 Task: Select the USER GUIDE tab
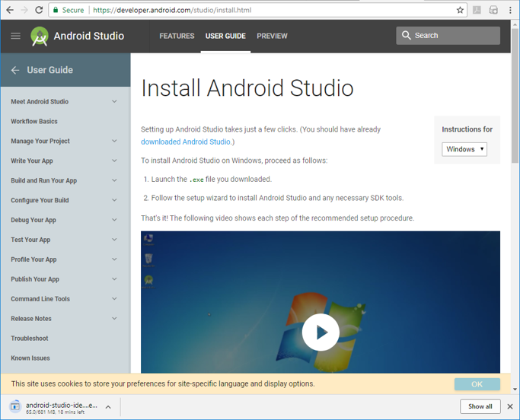225,36
